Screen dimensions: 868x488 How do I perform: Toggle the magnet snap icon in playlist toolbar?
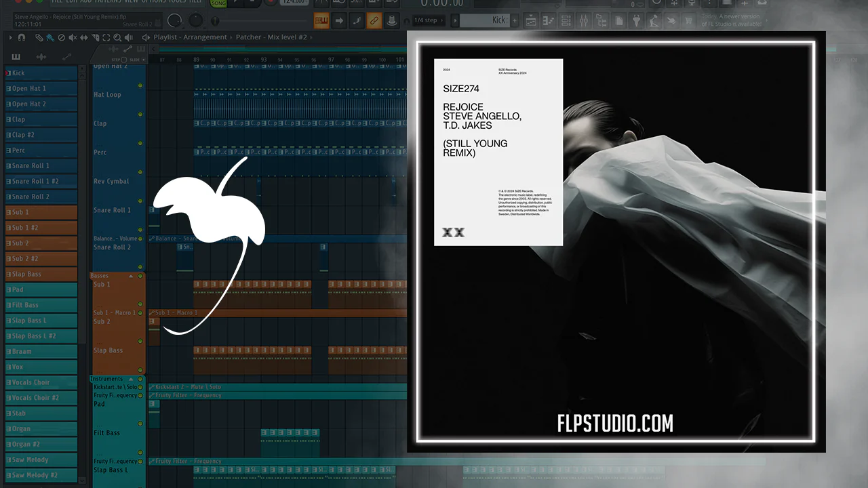click(22, 38)
